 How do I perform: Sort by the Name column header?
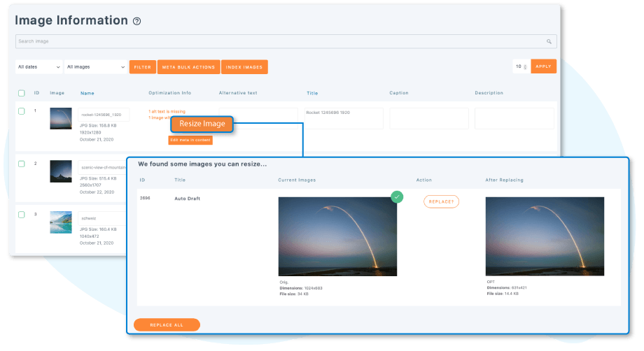pyautogui.click(x=87, y=93)
